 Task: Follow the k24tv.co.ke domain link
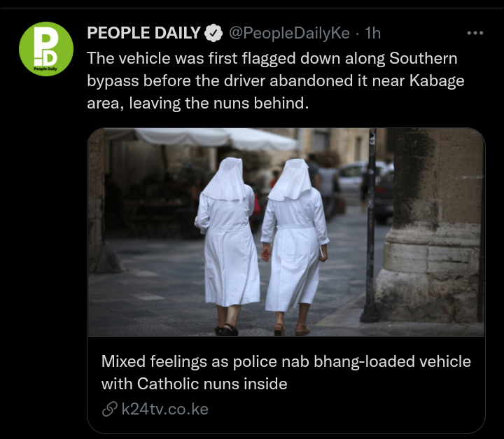point(165,409)
